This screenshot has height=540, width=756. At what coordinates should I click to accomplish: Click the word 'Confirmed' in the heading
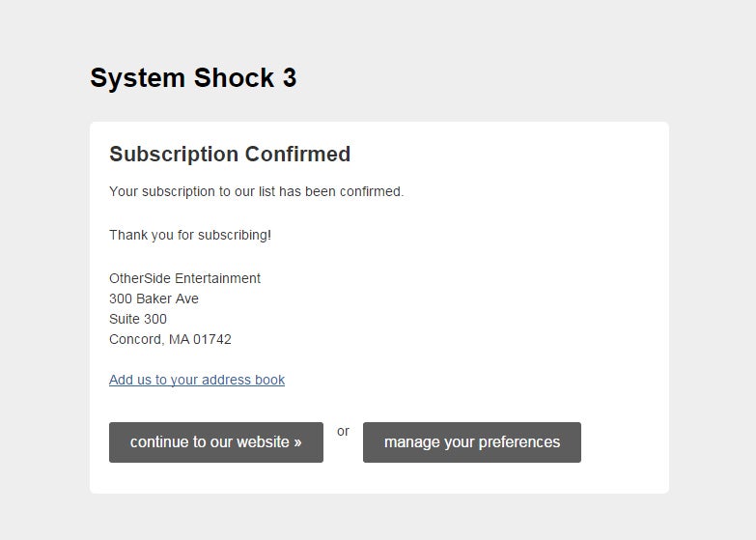point(297,155)
